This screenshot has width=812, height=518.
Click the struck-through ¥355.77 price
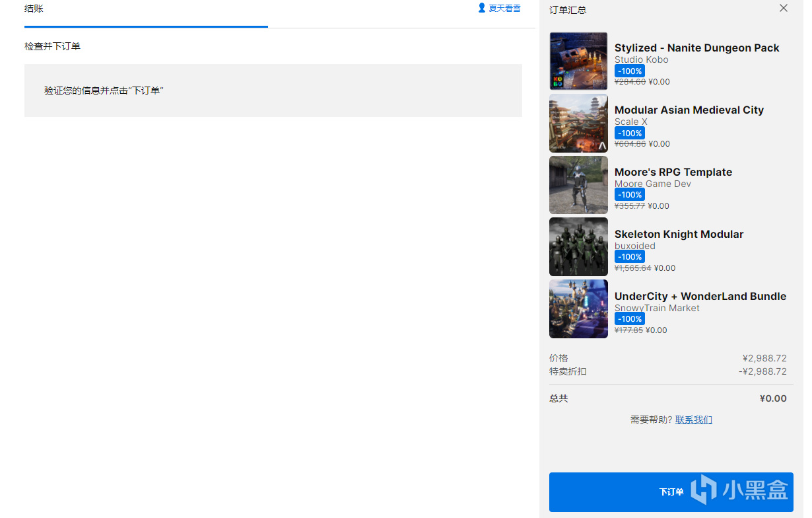630,206
